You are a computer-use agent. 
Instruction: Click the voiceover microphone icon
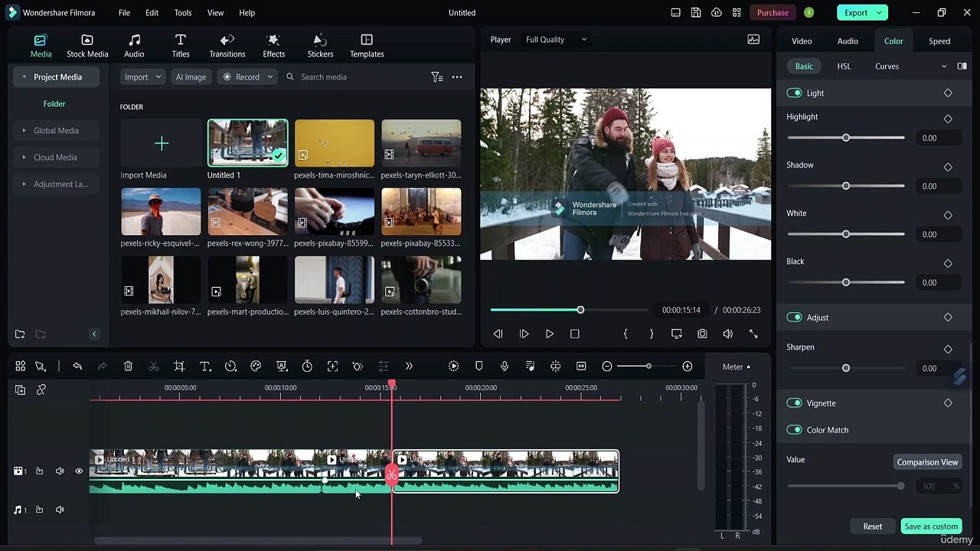505,367
